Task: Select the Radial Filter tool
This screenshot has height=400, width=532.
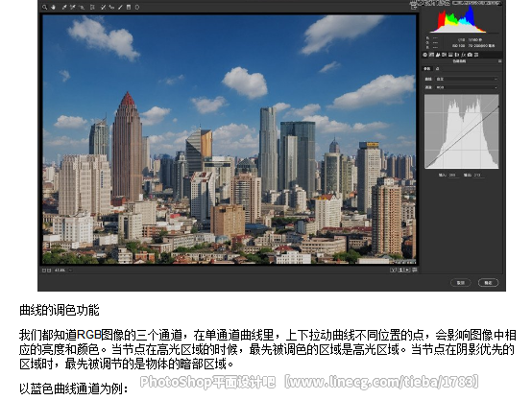Action: (x=137, y=7)
